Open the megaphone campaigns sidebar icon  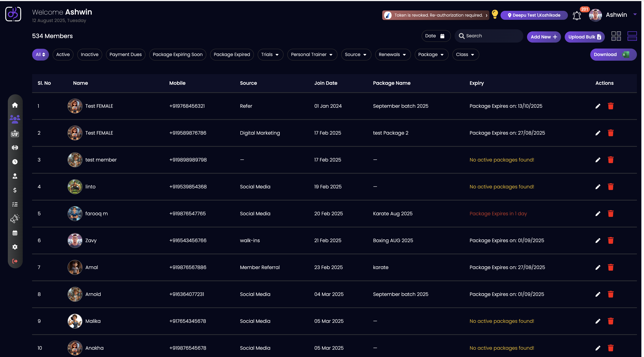pos(15,218)
